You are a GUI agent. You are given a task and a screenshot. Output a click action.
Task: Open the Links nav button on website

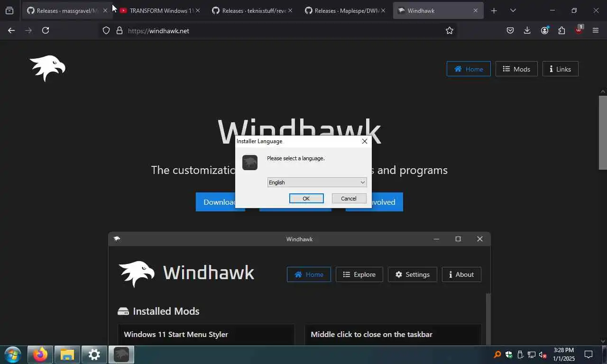coord(560,69)
